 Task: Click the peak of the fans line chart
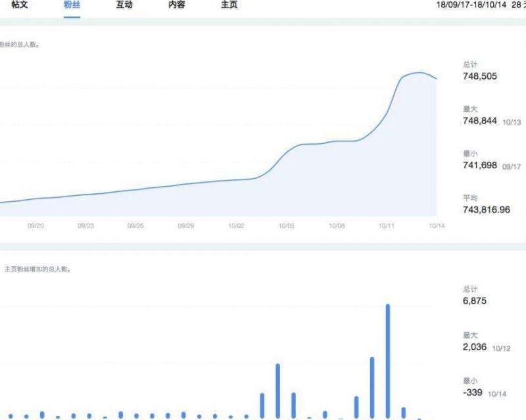click(x=419, y=72)
